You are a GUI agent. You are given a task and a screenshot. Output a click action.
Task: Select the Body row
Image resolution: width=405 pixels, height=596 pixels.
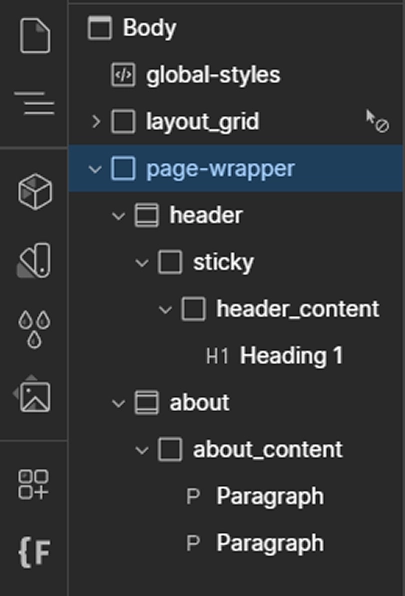click(236, 28)
